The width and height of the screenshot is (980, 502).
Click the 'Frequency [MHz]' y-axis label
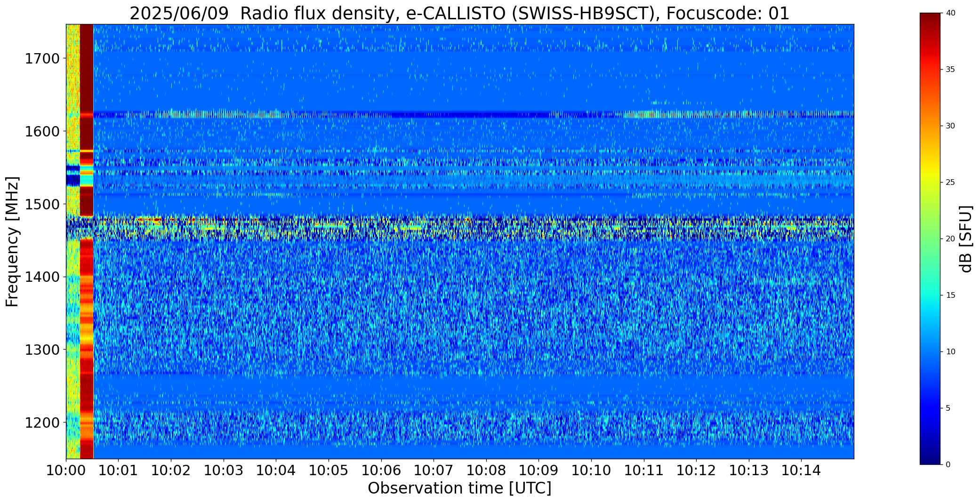[12, 241]
